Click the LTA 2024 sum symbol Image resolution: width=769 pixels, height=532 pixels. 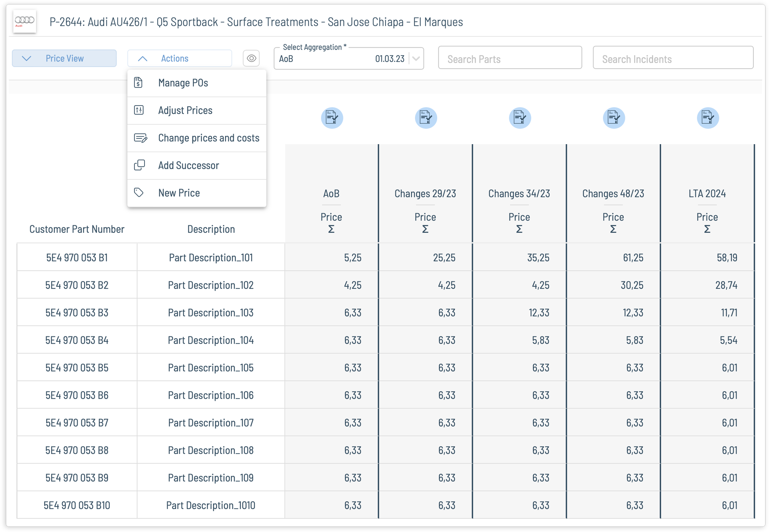(x=707, y=229)
